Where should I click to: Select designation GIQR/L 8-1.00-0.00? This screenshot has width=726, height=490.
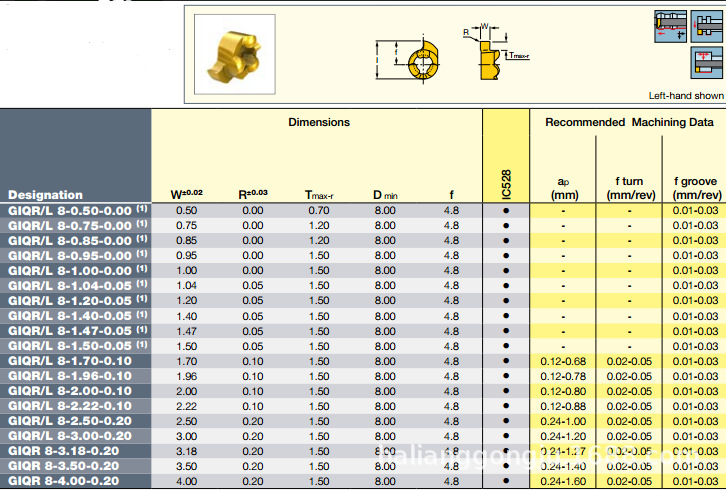pos(70,271)
